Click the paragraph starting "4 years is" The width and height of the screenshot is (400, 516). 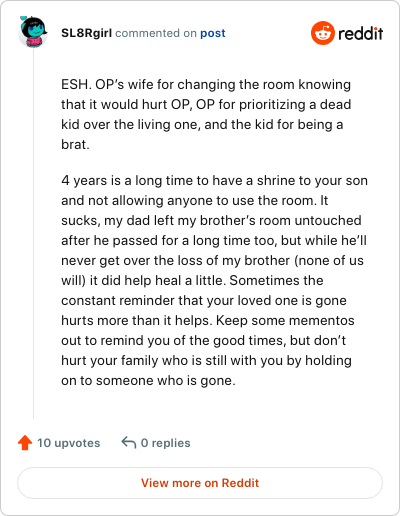214,280
